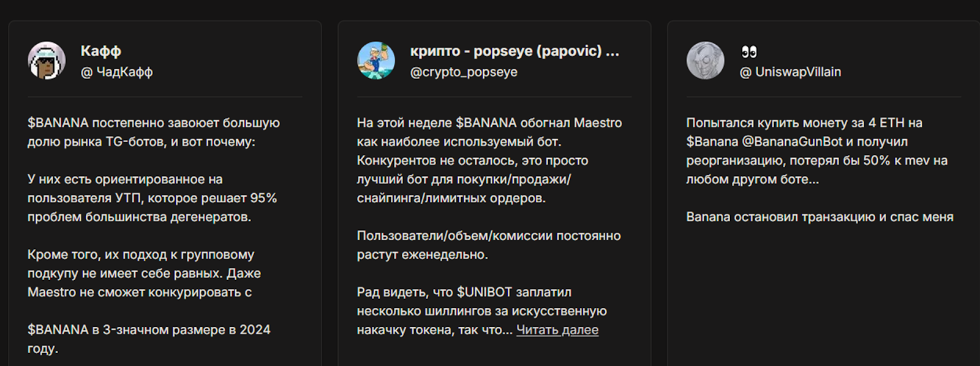This screenshot has width=980, height=366.
Task: Click the line Banana остановил транзакцию
Action: tap(819, 217)
